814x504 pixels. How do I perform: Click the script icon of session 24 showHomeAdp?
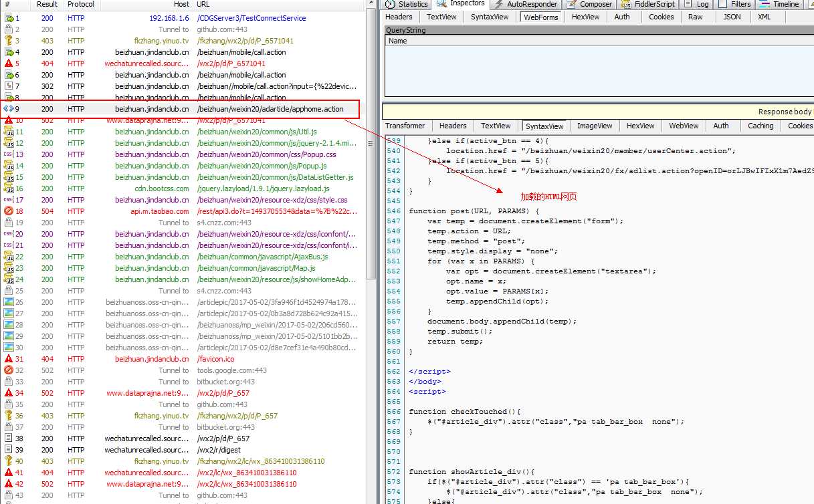(9, 279)
